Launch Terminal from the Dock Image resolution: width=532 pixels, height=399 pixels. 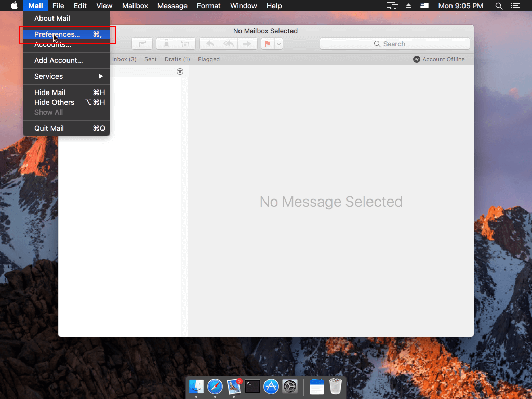click(x=252, y=387)
